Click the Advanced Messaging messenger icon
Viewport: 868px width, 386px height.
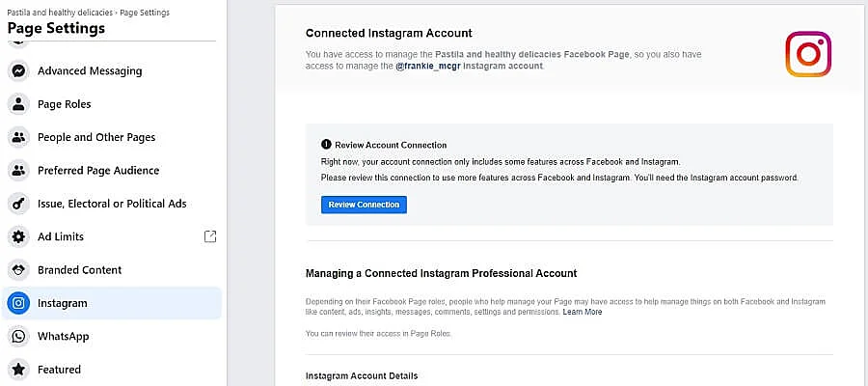(x=17, y=70)
